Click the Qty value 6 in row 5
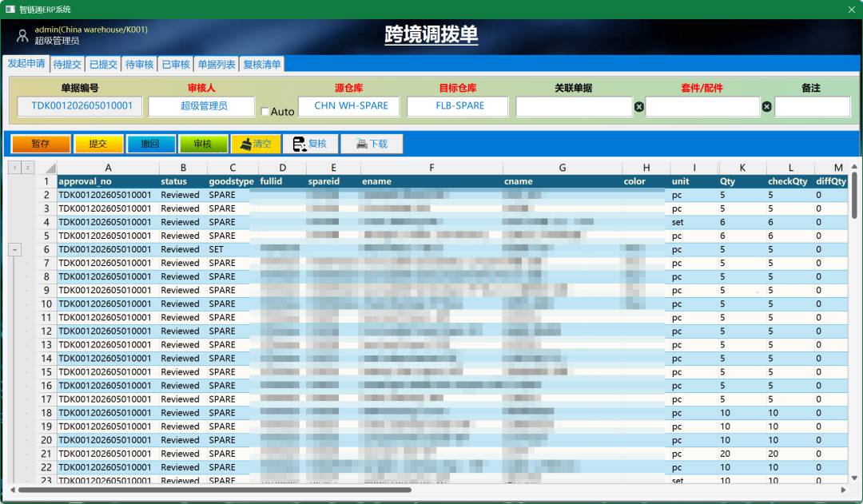This screenshot has height=504, width=863. click(x=742, y=236)
